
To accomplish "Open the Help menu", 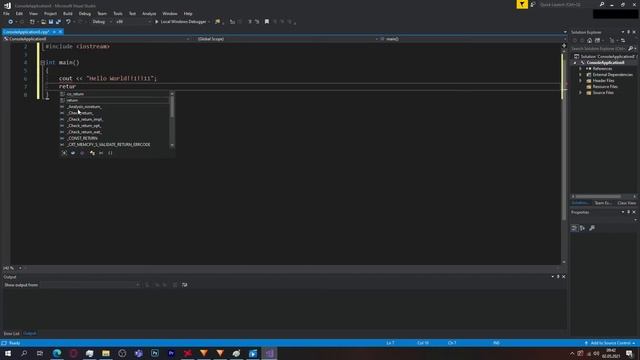I will coord(188,13).
